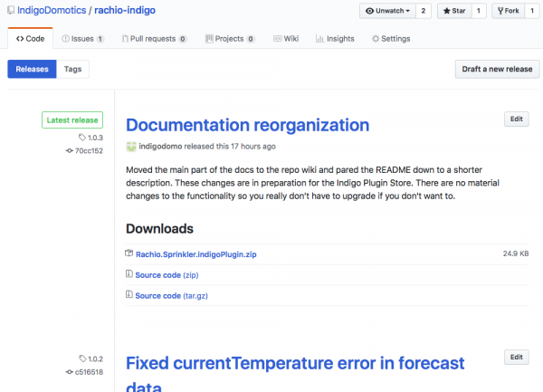Click the tag icon beside 1.0.2
This screenshot has width=543, height=392.
point(82,359)
